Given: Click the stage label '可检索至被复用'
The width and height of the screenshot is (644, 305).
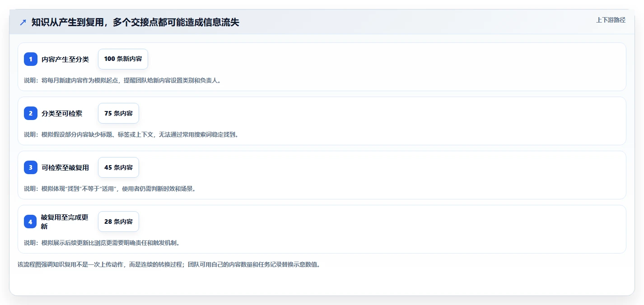Looking at the screenshot, I should [x=65, y=167].
